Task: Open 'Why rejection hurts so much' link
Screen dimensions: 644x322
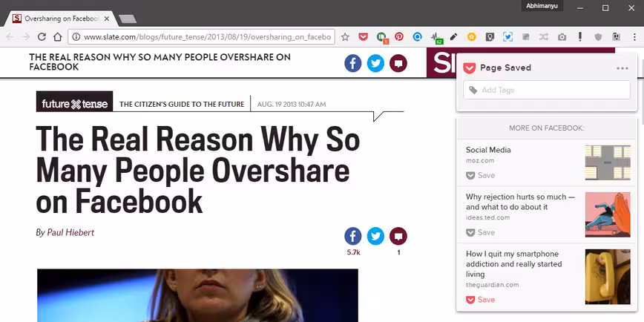Action: [520, 202]
